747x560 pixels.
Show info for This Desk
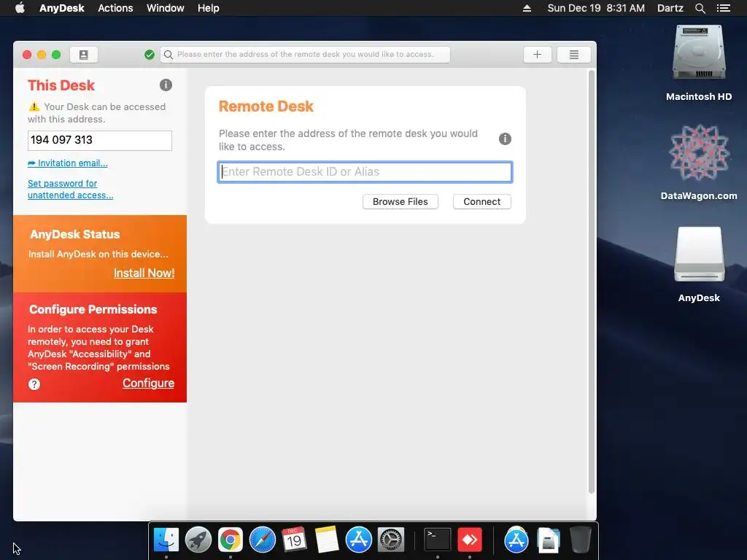click(166, 85)
